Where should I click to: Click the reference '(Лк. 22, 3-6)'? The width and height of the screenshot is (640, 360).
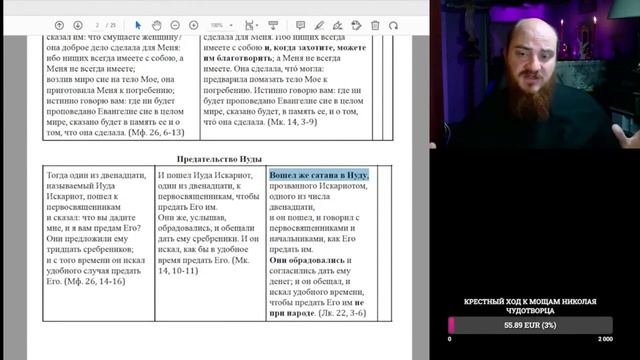[342, 313]
